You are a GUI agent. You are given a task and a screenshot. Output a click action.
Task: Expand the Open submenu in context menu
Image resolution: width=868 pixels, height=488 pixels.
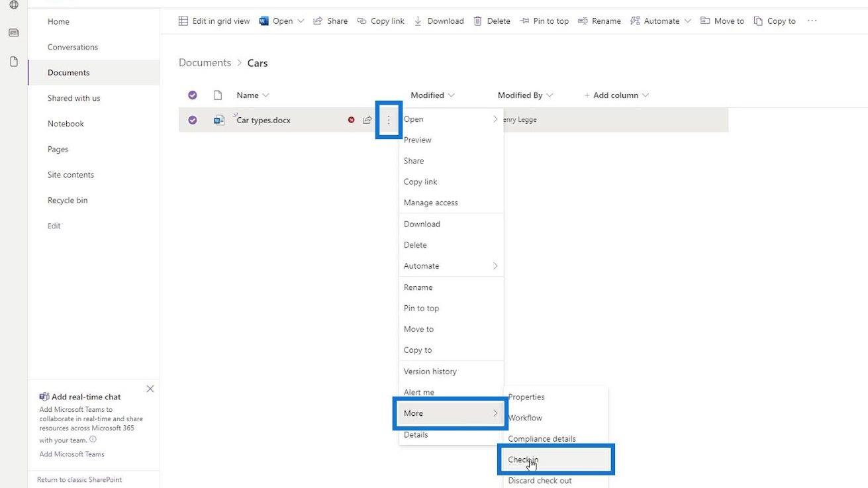point(451,119)
